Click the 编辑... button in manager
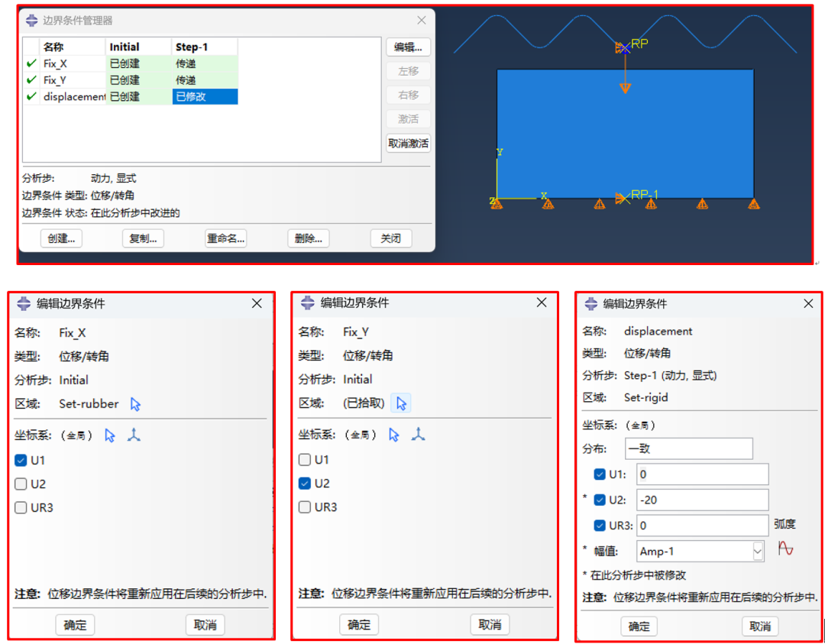Viewport: 825px width, 644px height. coord(408,47)
